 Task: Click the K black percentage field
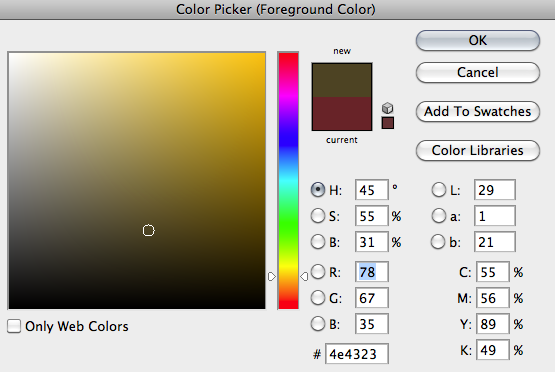(x=493, y=350)
